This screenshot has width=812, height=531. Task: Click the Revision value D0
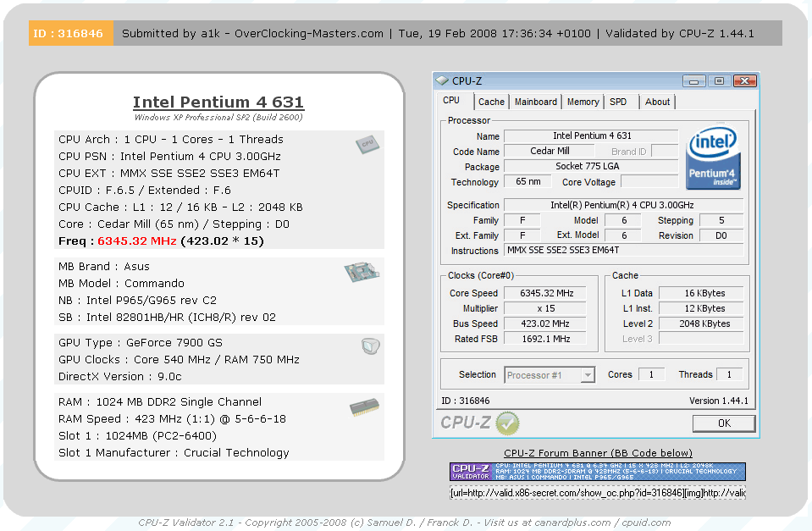[x=721, y=235]
